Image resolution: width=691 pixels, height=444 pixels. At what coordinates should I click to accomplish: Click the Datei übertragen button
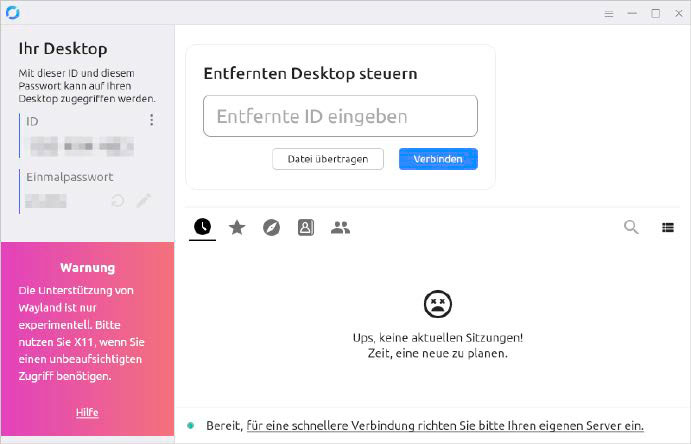coord(328,159)
